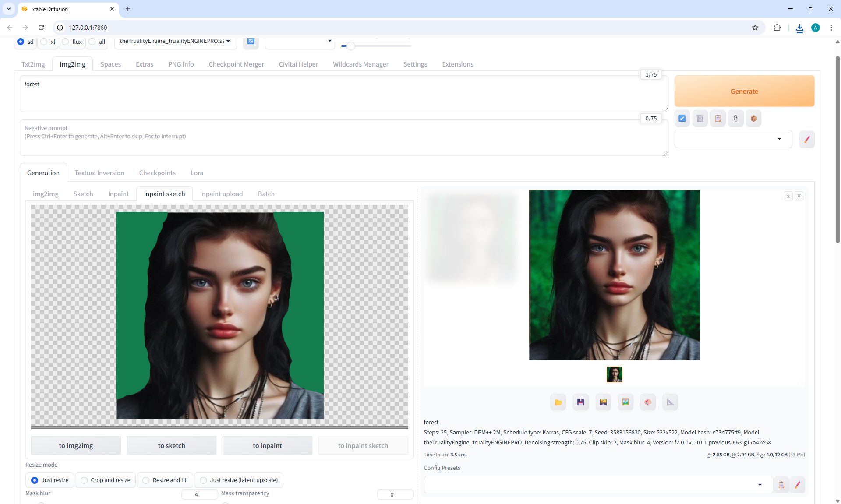Image resolution: width=841 pixels, height=504 pixels.
Task: Expand the styles dropdown under Generate
Action: pos(733,139)
